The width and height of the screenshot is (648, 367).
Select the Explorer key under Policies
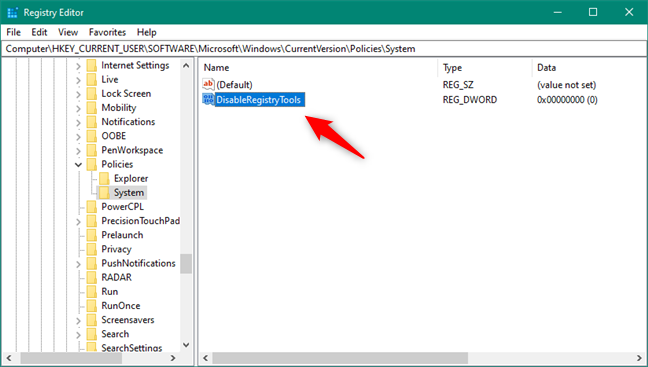pyautogui.click(x=131, y=179)
